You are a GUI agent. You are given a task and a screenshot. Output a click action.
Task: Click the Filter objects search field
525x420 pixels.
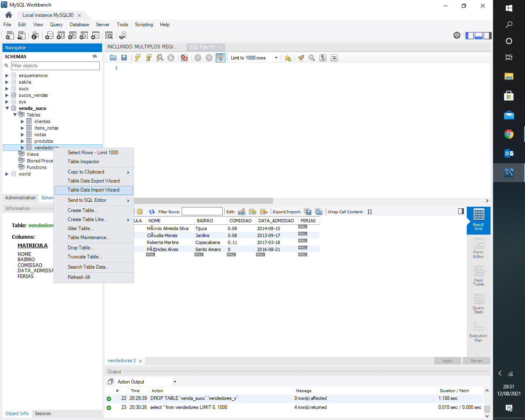(55, 66)
